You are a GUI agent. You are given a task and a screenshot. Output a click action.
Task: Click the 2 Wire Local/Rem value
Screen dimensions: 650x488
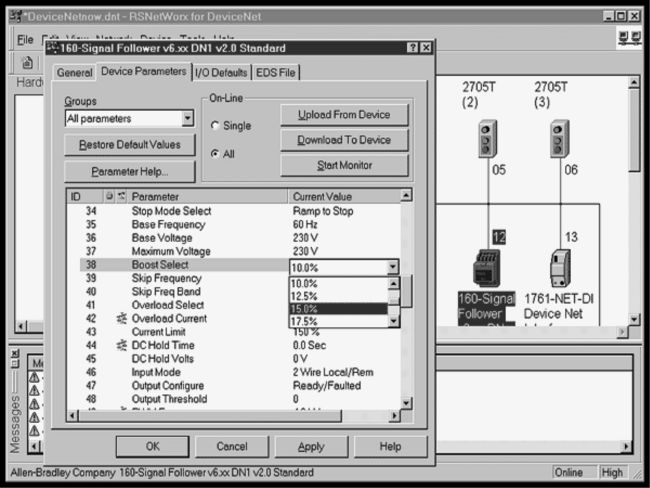[x=333, y=372]
